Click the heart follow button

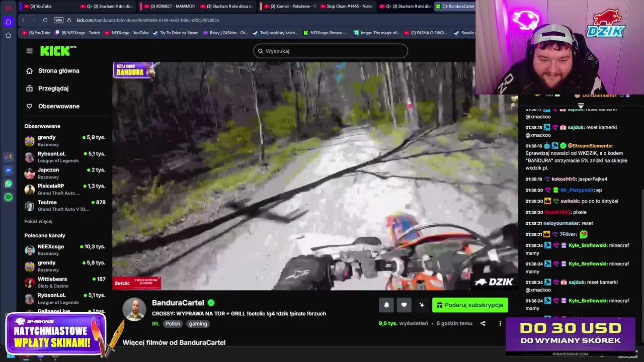pos(404,305)
